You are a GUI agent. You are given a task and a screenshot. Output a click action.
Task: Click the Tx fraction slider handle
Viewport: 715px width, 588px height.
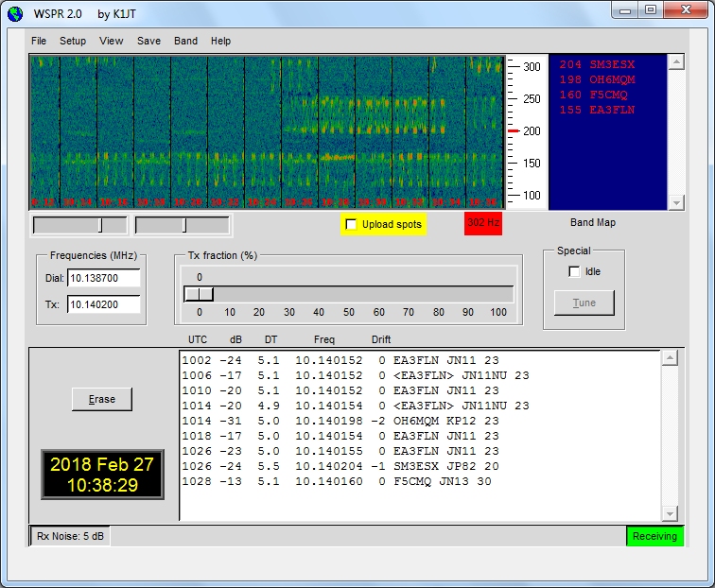pos(199,294)
